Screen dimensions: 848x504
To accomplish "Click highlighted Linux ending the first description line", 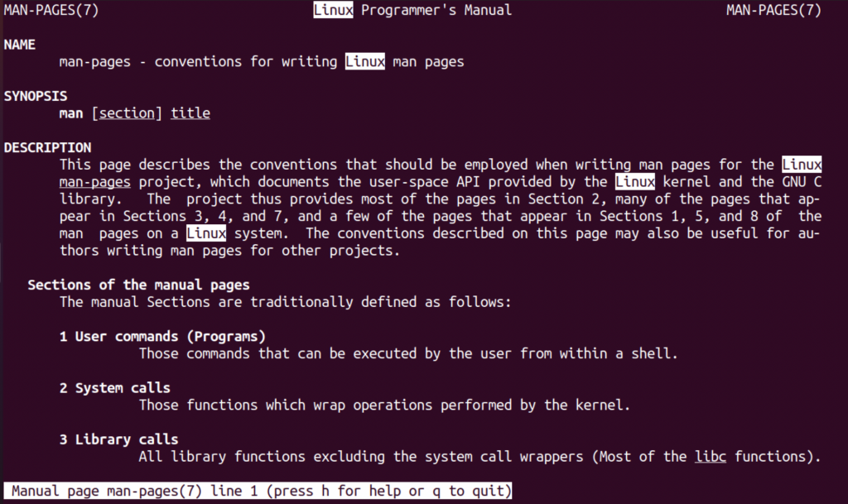I will [x=802, y=164].
